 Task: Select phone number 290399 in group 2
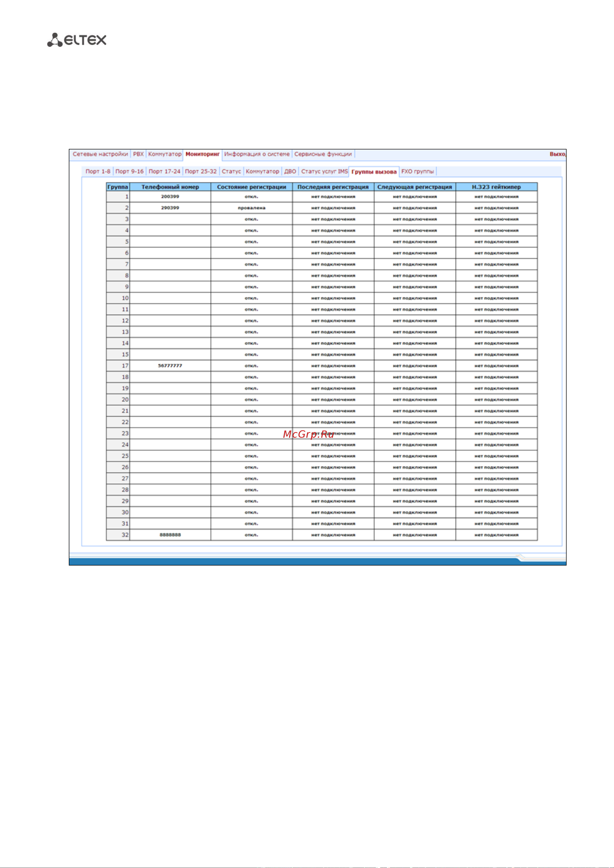tap(170, 208)
